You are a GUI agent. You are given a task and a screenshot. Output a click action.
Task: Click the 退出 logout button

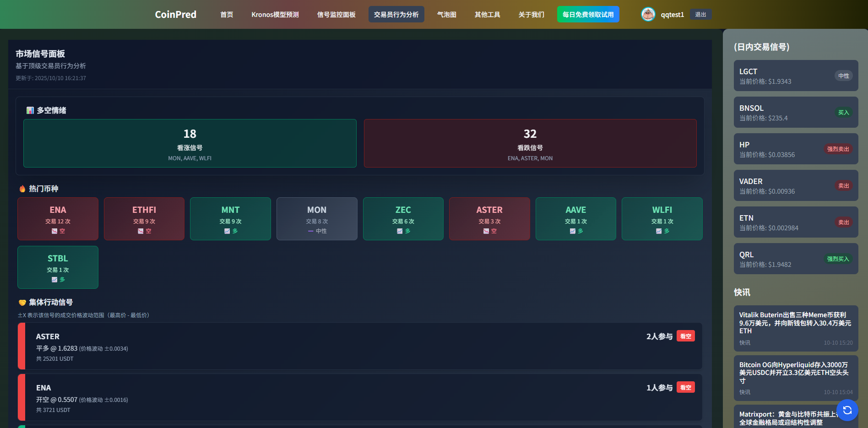pos(700,15)
